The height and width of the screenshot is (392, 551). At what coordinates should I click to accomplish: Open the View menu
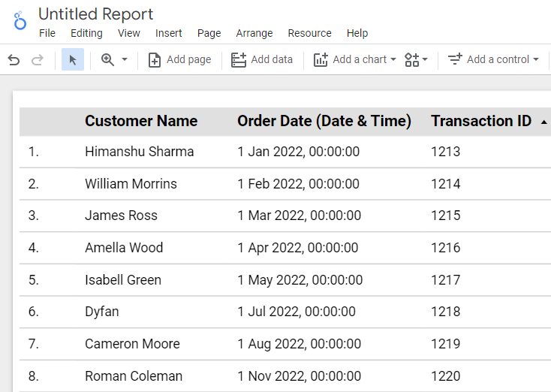[x=128, y=33]
